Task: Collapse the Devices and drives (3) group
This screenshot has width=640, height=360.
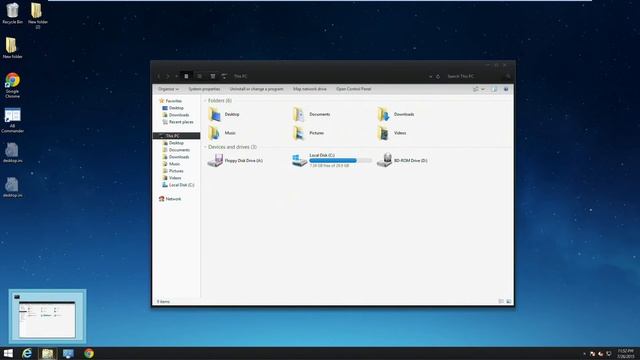Action: [x=205, y=147]
